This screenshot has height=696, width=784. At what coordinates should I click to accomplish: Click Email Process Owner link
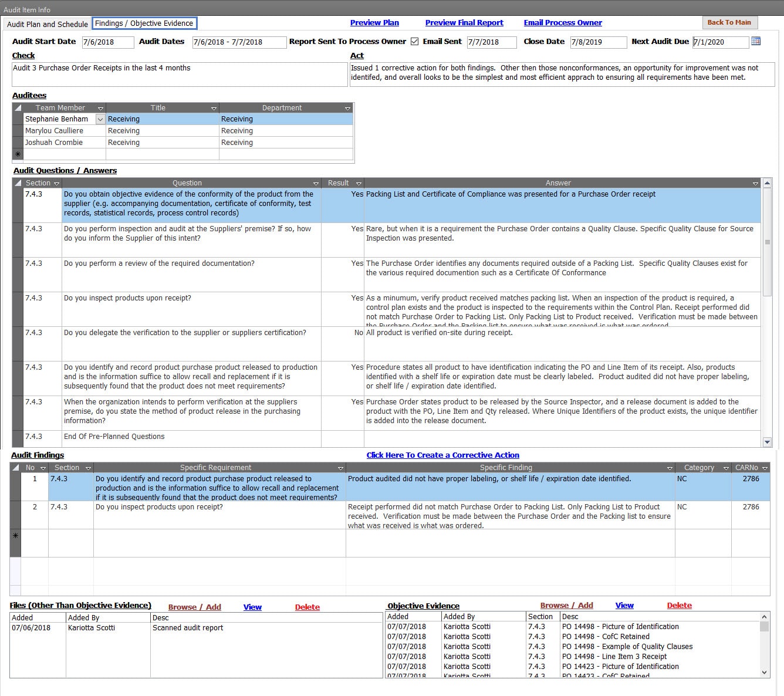pos(563,23)
